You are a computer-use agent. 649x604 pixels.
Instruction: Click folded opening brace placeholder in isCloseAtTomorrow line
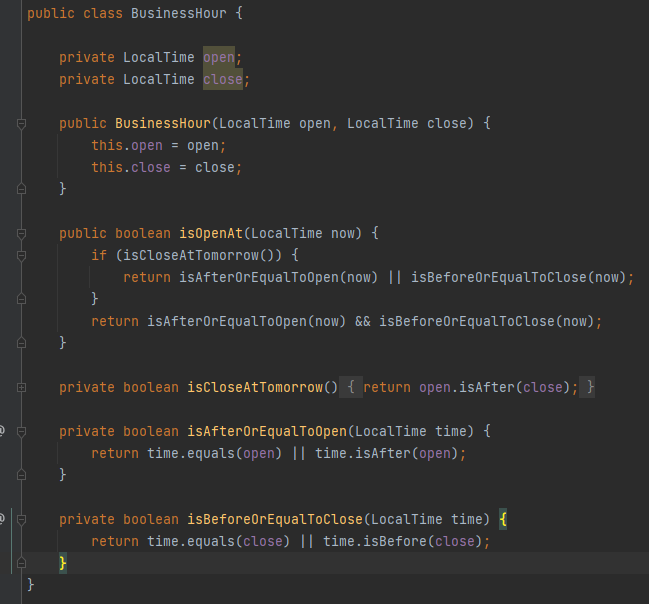(x=351, y=387)
